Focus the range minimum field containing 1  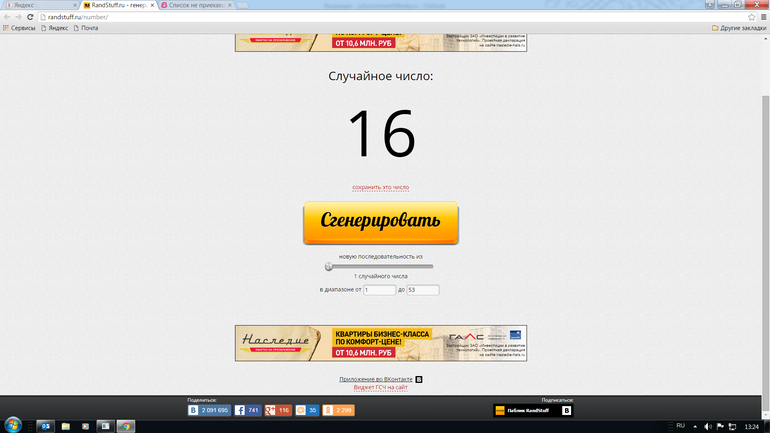click(x=380, y=290)
